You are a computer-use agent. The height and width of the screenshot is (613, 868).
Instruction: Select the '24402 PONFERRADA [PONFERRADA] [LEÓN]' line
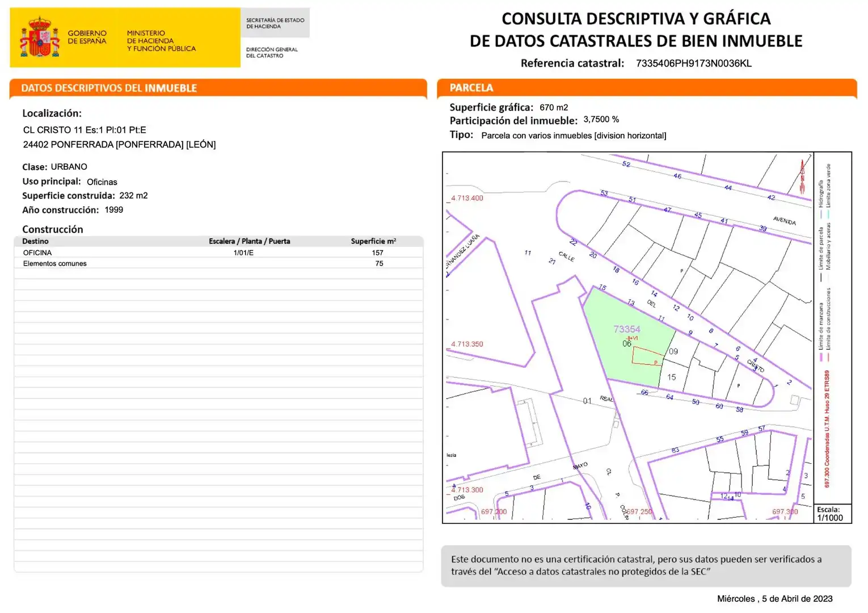point(119,145)
